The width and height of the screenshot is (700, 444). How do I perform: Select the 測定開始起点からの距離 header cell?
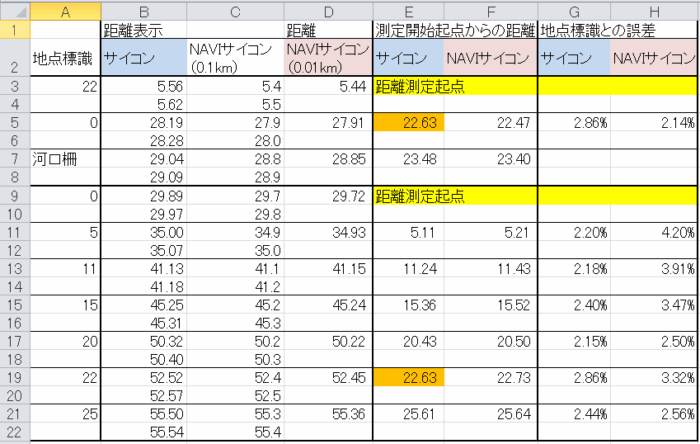454,30
